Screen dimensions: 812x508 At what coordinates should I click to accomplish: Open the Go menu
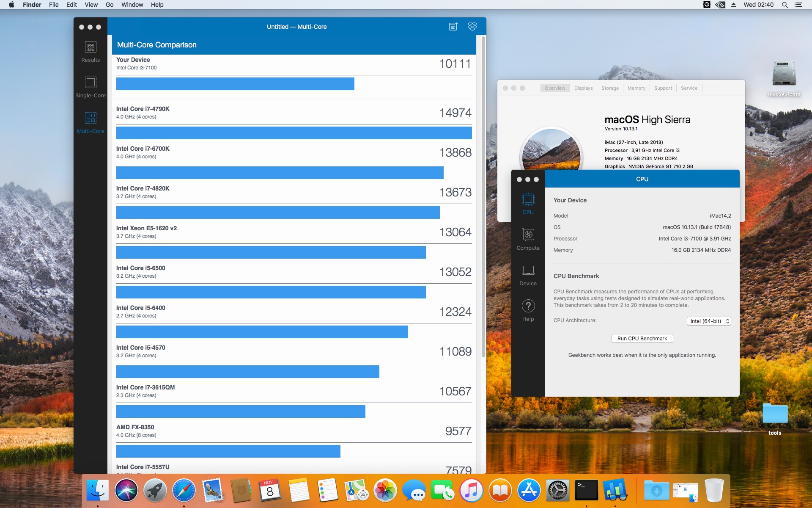click(110, 5)
